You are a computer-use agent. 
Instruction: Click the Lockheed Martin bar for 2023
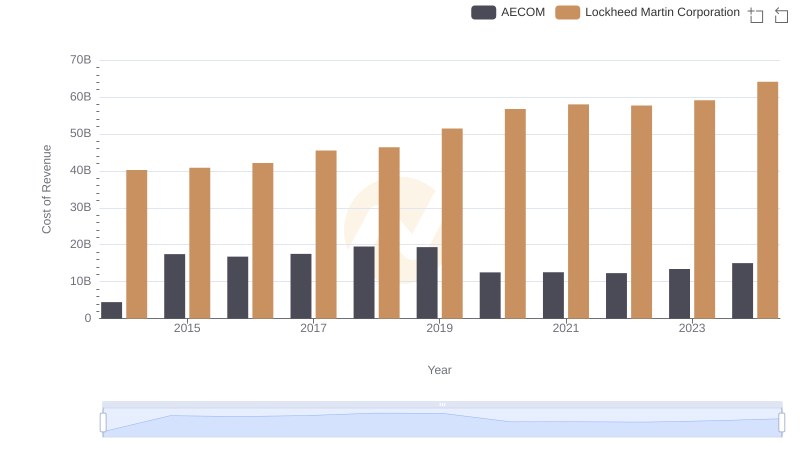coord(705,210)
